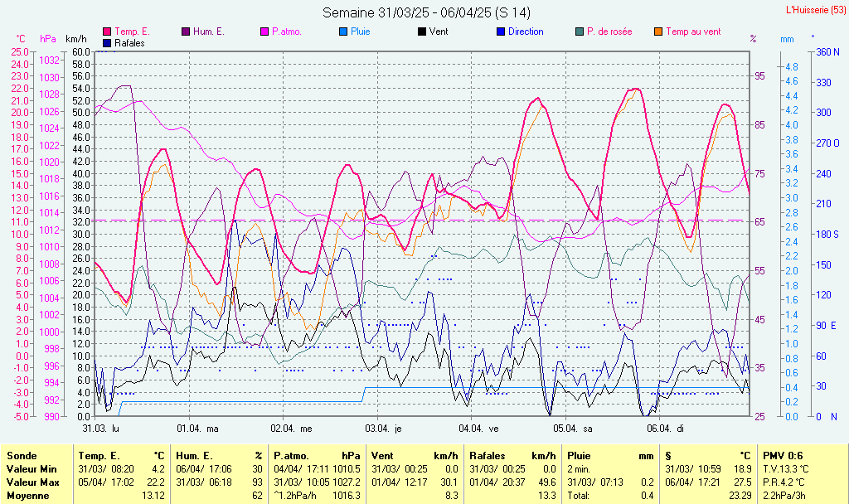Click the '23.29' average in the § column
The height and width of the screenshot is (504, 849).
point(740,496)
